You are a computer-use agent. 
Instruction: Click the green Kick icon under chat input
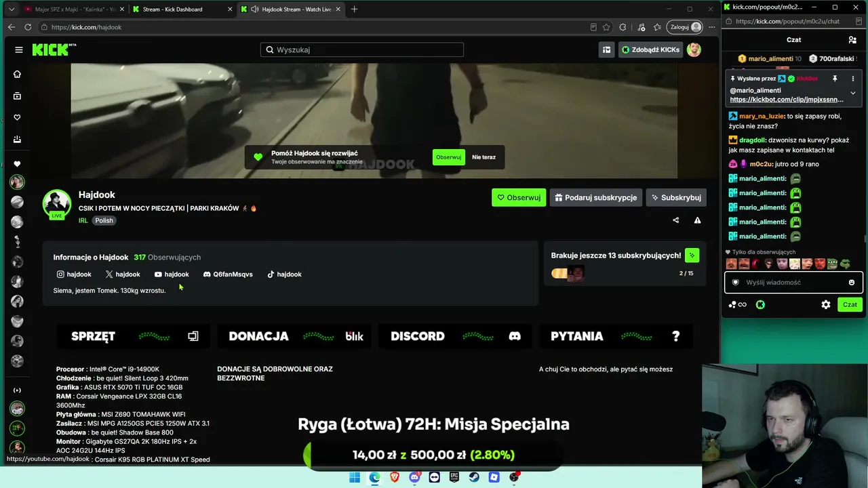tap(760, 305)
